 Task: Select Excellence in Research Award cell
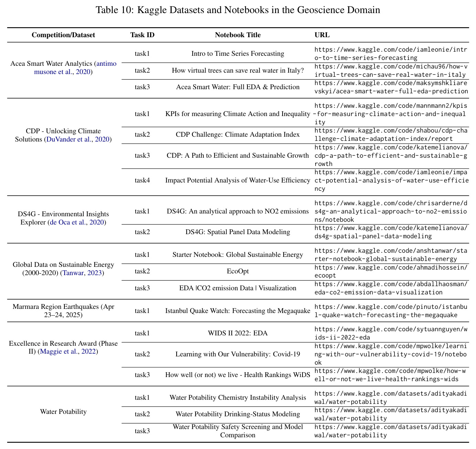coord(63,347)
